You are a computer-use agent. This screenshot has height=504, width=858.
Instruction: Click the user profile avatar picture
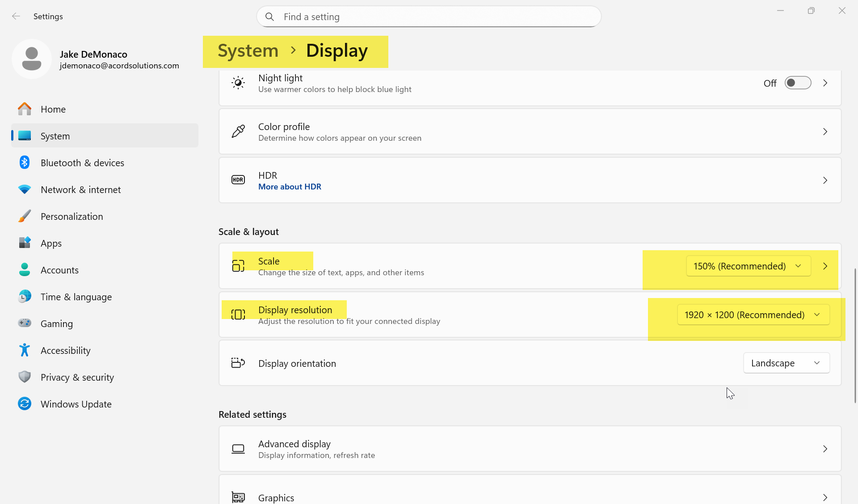(32, 59)
